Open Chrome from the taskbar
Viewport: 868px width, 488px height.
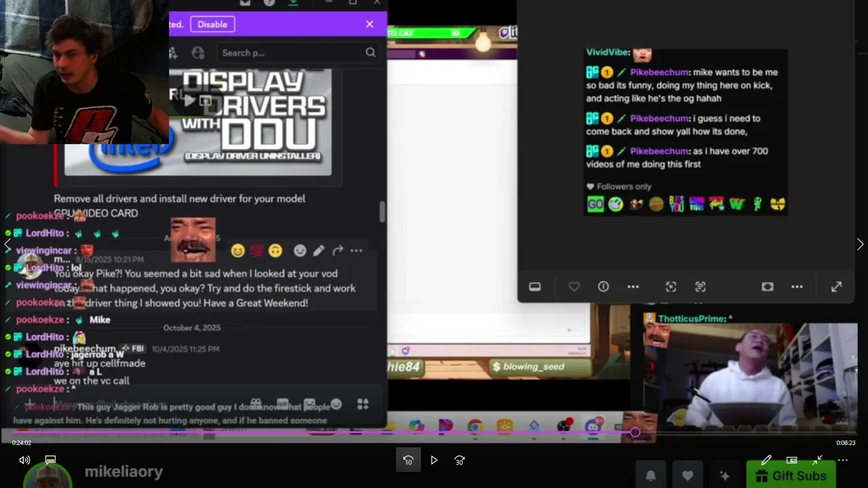[475, 426]
